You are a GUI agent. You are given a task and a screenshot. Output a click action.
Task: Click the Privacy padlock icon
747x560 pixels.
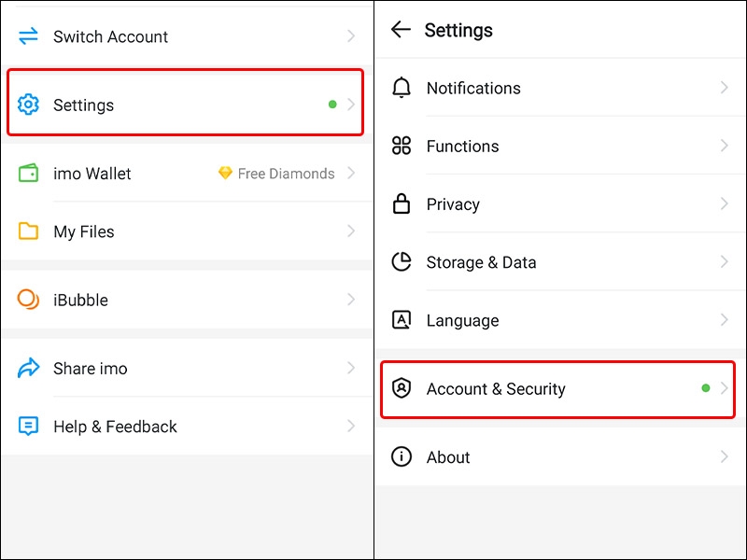pos(402,203)
